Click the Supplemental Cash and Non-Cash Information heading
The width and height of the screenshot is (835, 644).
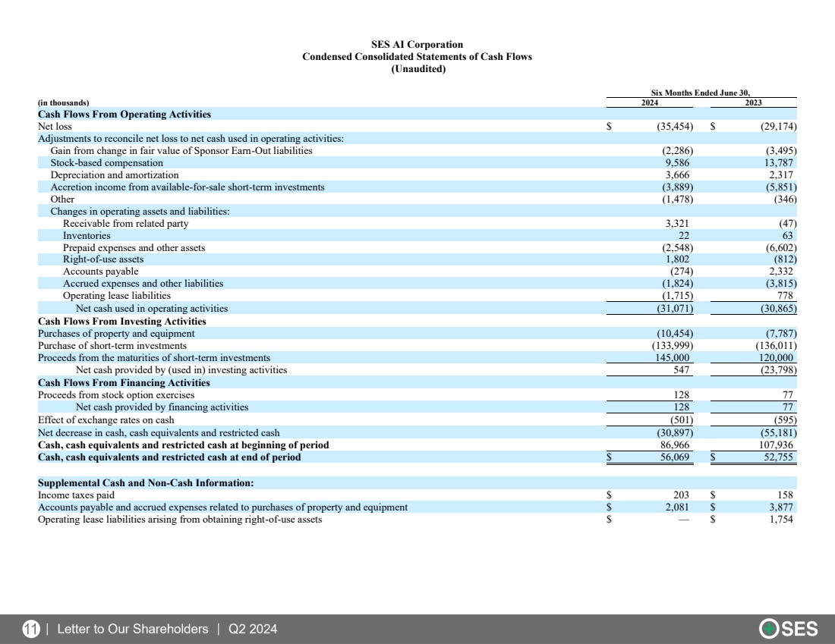pyautogui.click(x=146, y=482)
